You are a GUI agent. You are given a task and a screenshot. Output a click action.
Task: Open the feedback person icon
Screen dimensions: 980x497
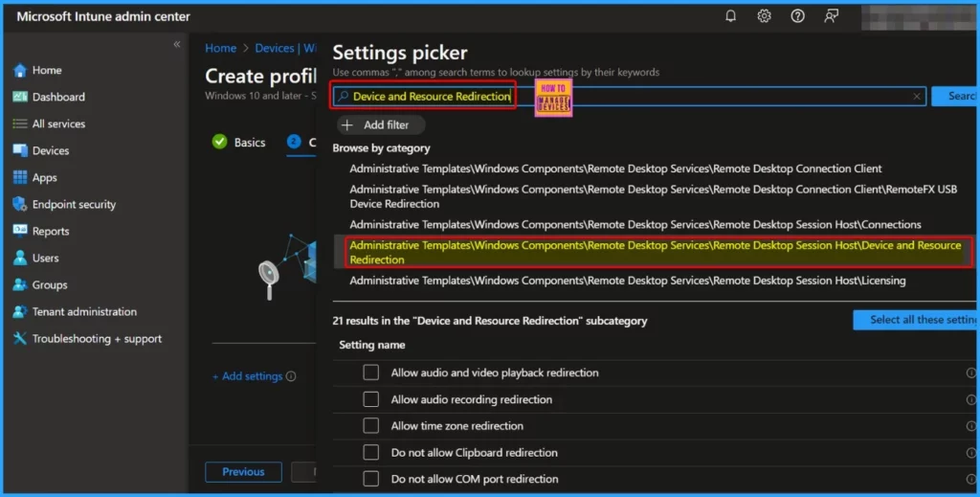coord(831,16)
